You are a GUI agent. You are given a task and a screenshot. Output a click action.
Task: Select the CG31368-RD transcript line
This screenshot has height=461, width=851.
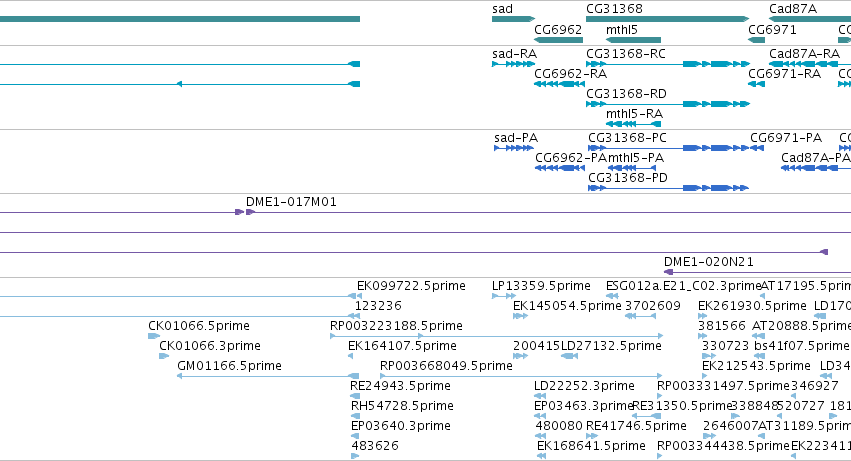point(668,104)
